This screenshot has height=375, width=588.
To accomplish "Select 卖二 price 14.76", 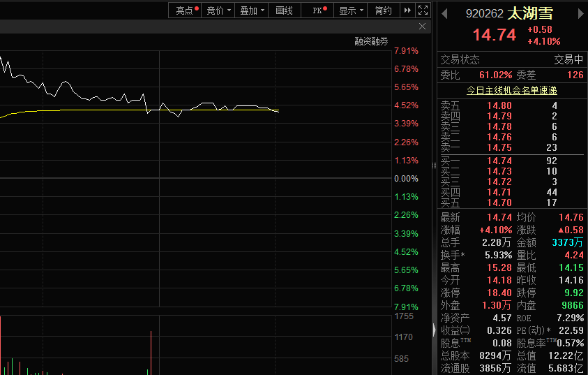I will (x=499, y=138).
